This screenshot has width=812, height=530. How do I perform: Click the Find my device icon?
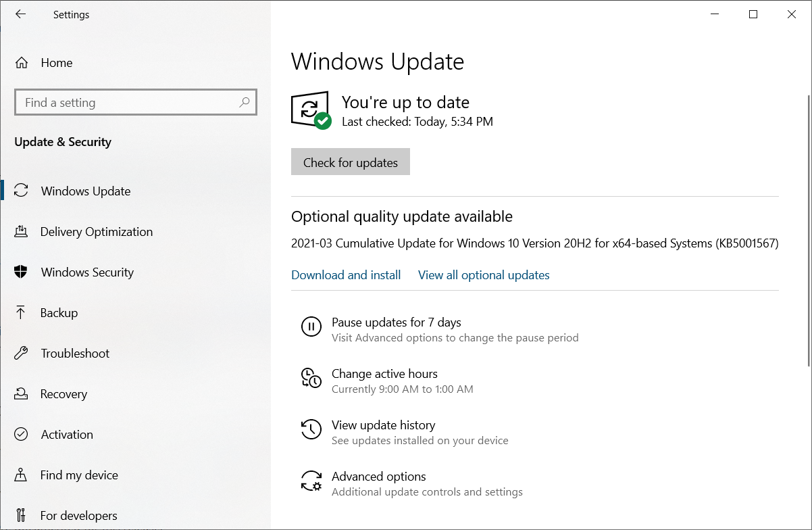pyautogui.click(x=21, y=475)
